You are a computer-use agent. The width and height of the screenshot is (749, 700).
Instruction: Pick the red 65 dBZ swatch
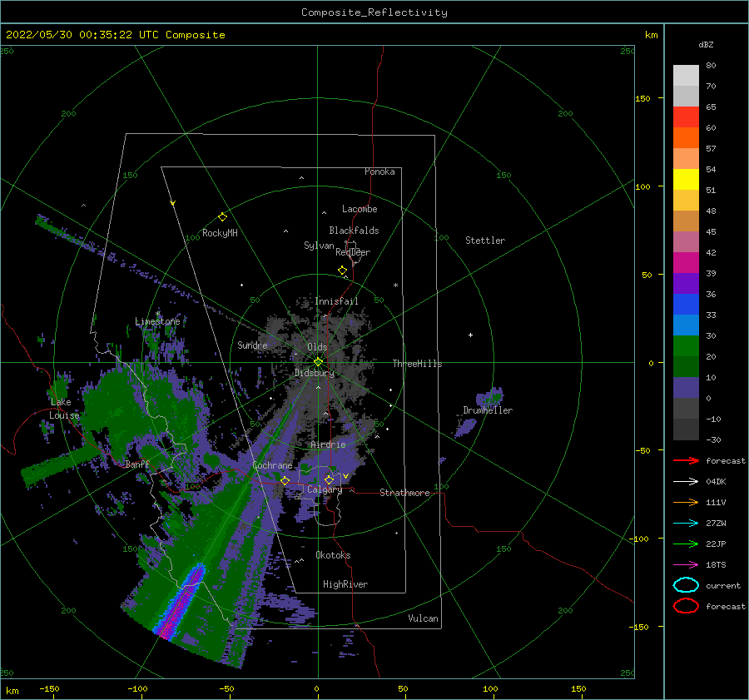click(686, 117)
